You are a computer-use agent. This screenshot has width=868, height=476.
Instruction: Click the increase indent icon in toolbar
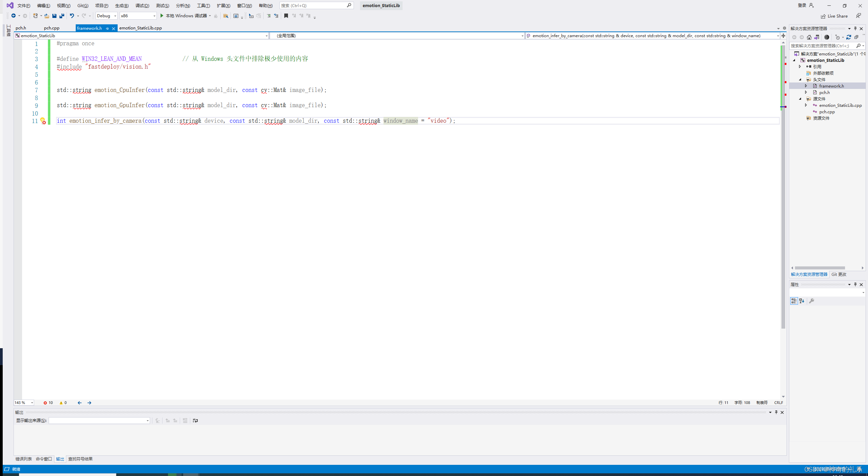pyautogui.click(x=269, y=16)
